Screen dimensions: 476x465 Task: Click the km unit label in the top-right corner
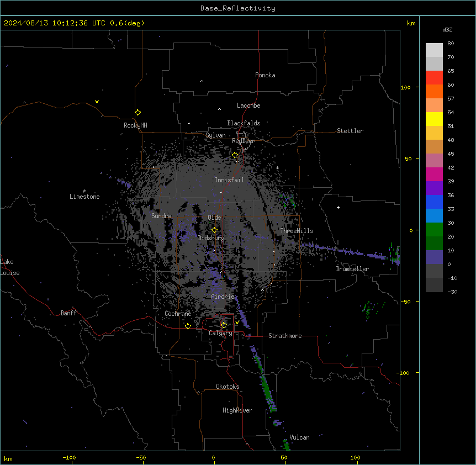click(x=411, y=23)
